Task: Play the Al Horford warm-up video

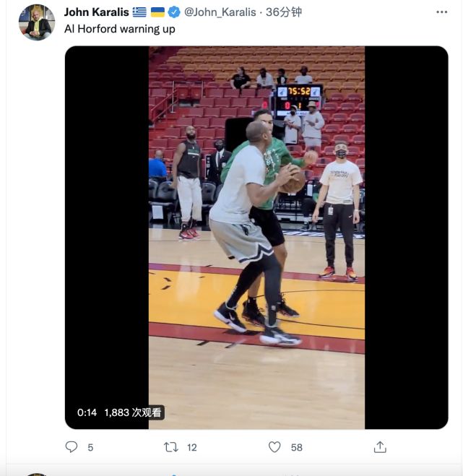Action: pos(256,238)
